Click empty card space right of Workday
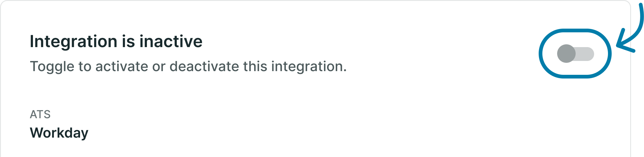 pyautogui.click(x=339, y=132)
